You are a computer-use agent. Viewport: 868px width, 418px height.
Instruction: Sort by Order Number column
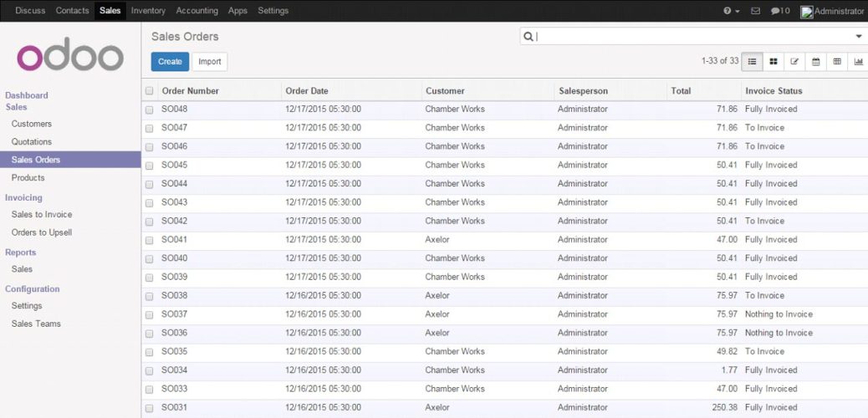pos(190,91)
